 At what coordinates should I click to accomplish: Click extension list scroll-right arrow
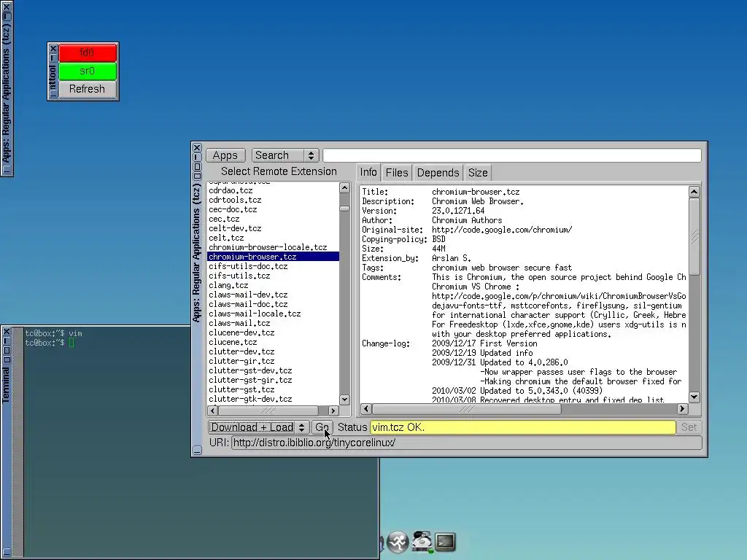point(333,411)
